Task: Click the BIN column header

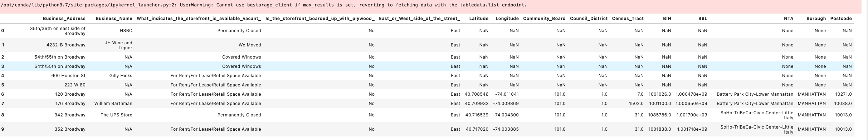Action: pos(667,19)
